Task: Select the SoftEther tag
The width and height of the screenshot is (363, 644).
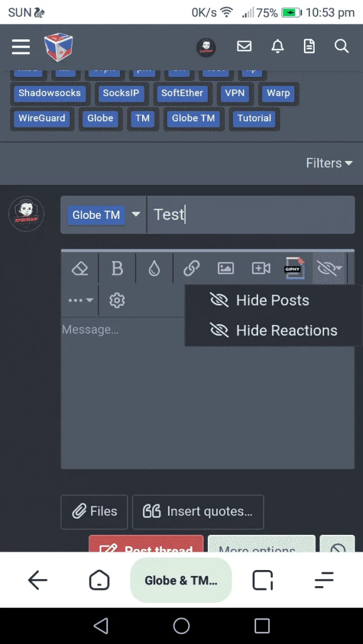Action: (x=182, y=93)
